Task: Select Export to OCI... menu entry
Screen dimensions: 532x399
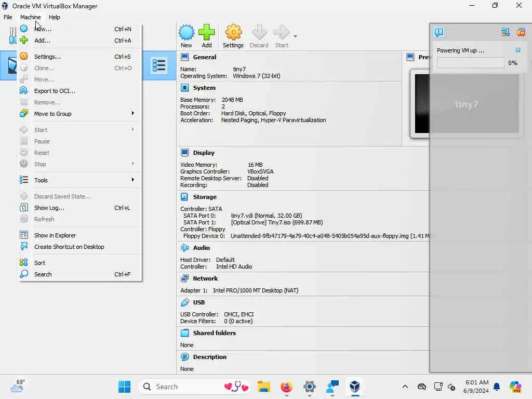Action: tap(79, 91)
